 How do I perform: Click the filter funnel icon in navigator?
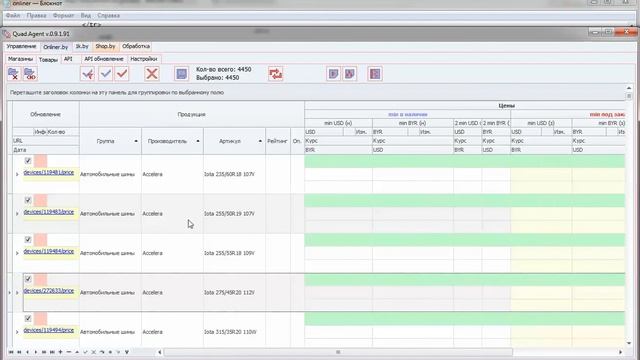pos(127,352)
